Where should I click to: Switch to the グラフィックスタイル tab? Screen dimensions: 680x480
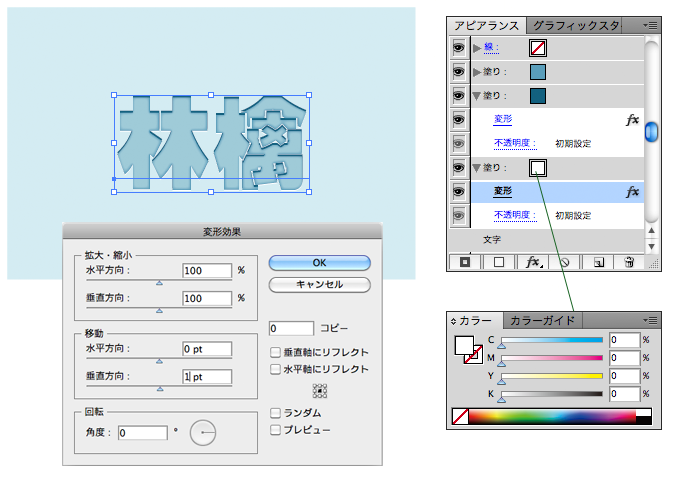[576, 24]
